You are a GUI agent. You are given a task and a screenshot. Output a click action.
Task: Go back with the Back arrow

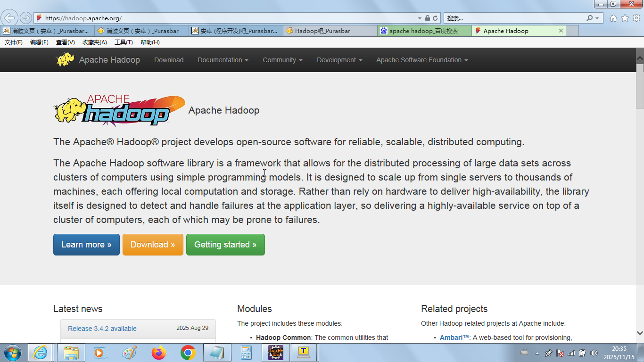[x=9, y=18]
